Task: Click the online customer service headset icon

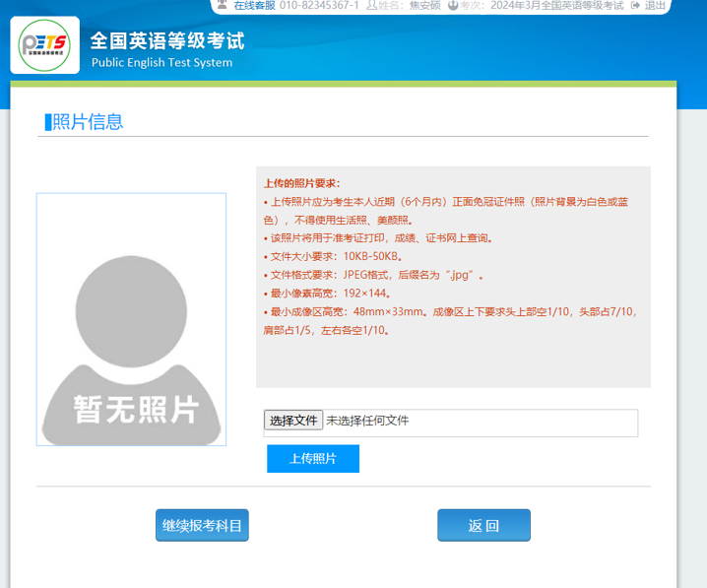Action: click(224, 6)
